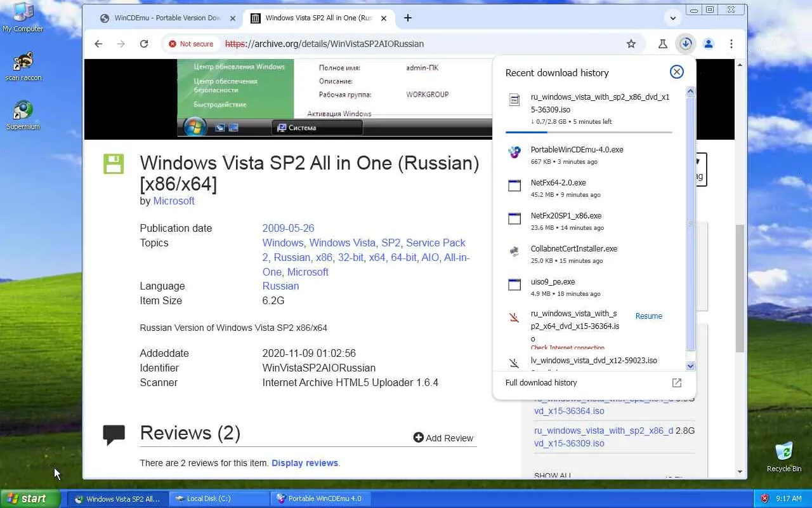The width and height of the screenshot is (812, 508).
Task: Click the green floppy disk item icon
Action: pos(114,164)
